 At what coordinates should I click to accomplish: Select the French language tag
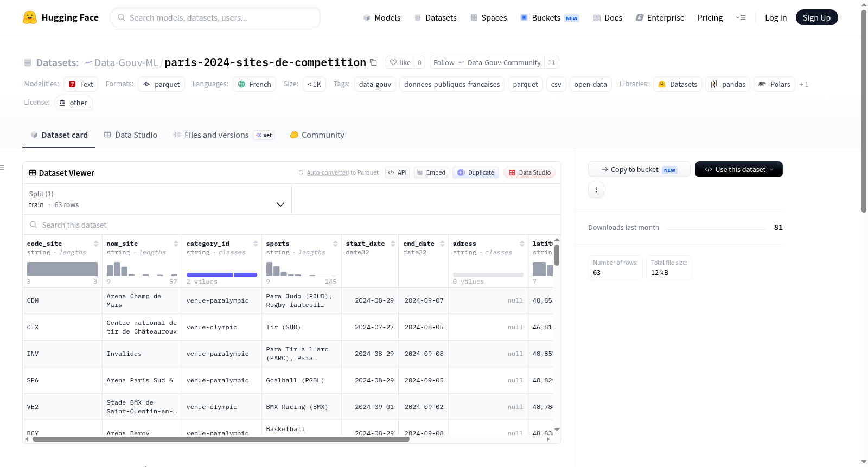pyautogui.click(x=254, y=84)
